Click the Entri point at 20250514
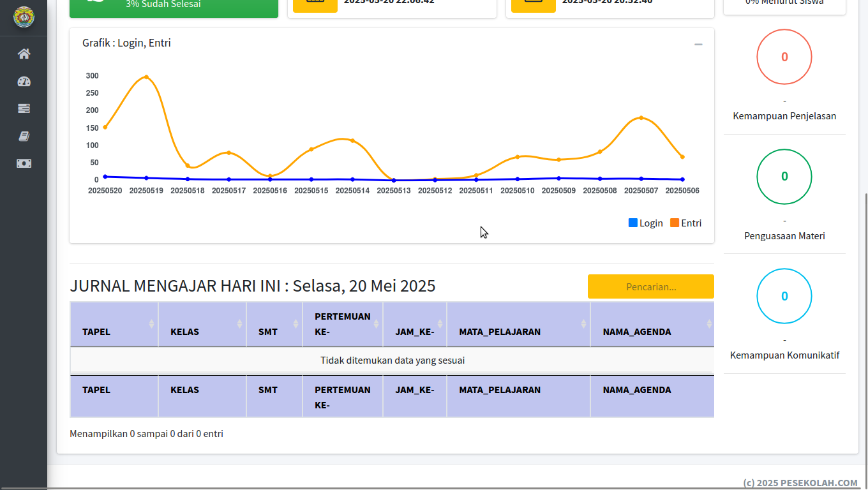 coord(352,140)
